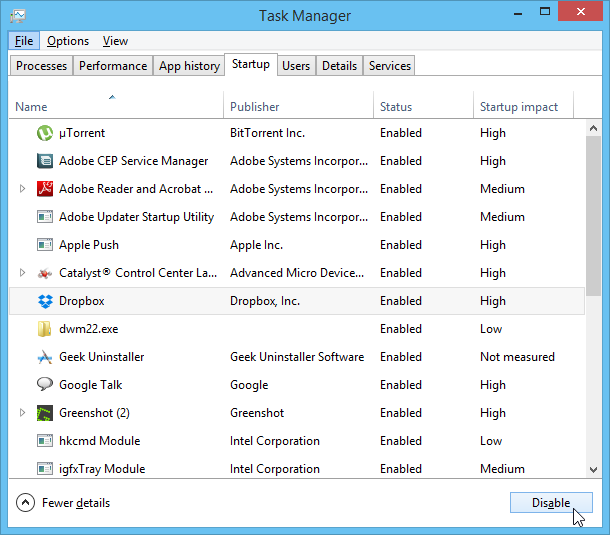Click the Geek Uninstaller icon
Screen dimensions: 610x535
click(44, 357)
